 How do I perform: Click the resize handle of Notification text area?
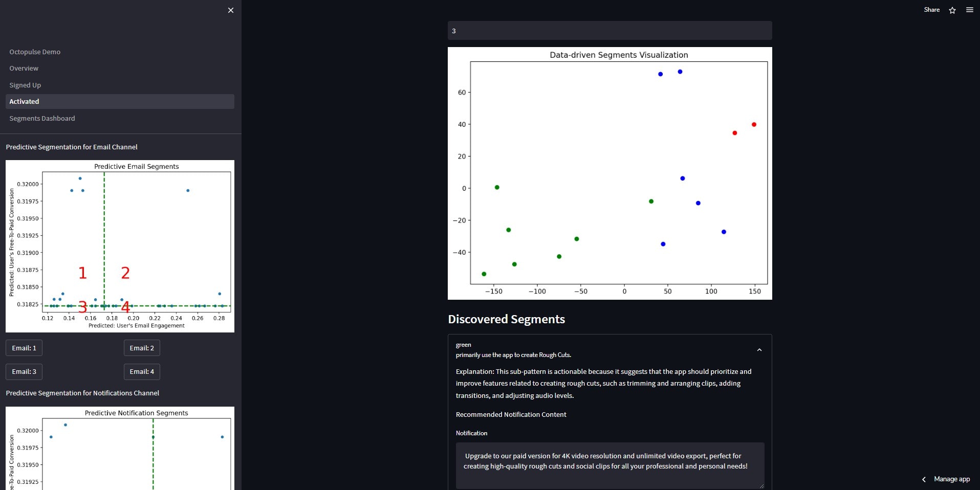click(761, 485)
